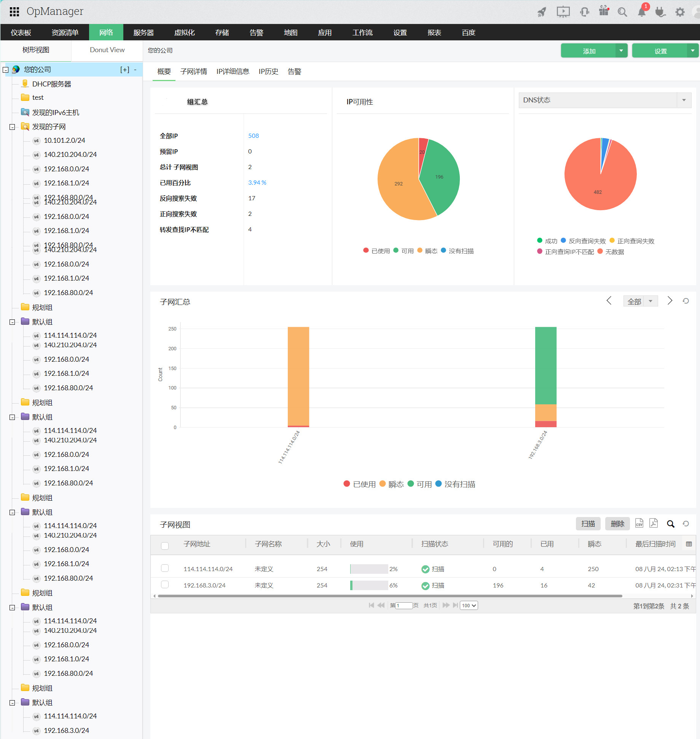Open the 3.94 % used percentage link
700x739 pixels.
(x=257, y=182)
